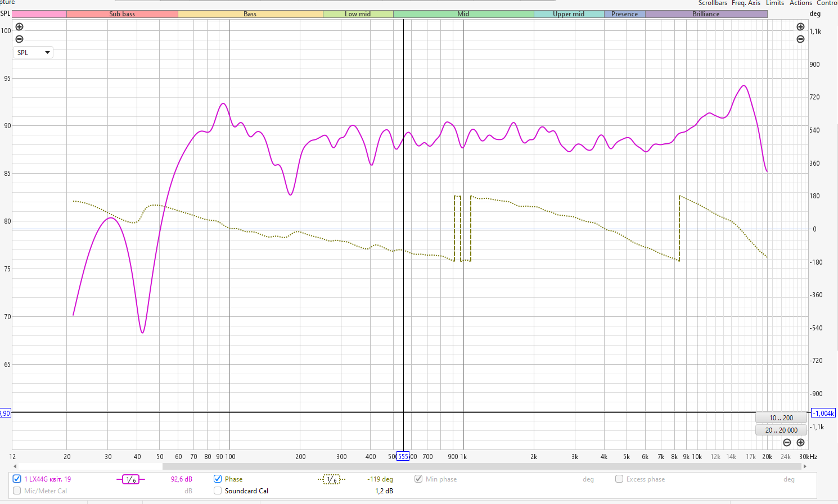
Task: Open the SPL axis unit dropdown
Action: pos(33,52)
